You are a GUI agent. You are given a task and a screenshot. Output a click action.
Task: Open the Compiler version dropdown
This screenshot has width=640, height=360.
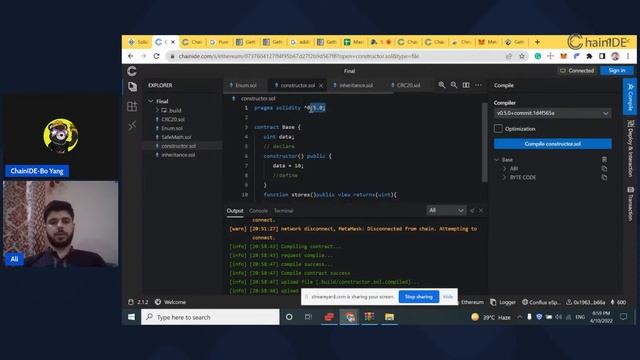(x=553, y=113)
